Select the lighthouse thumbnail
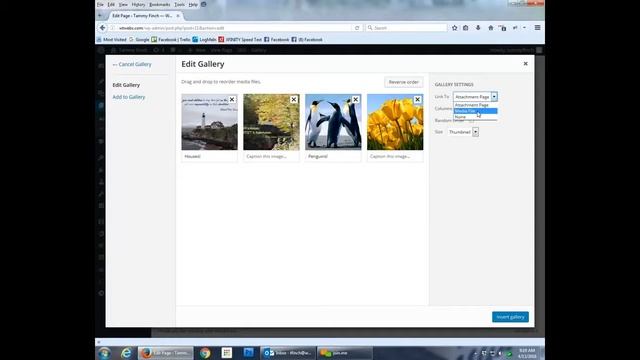 [209, 122]
